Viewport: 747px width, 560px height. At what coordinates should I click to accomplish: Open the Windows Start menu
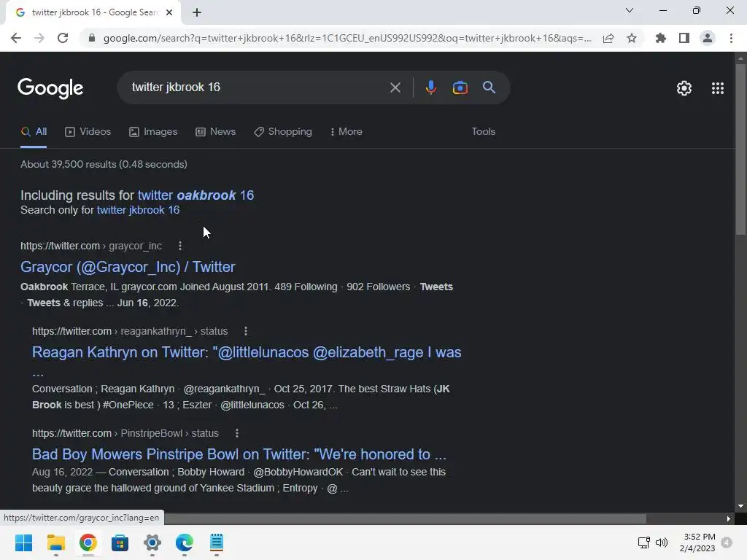tap(23, 542)
